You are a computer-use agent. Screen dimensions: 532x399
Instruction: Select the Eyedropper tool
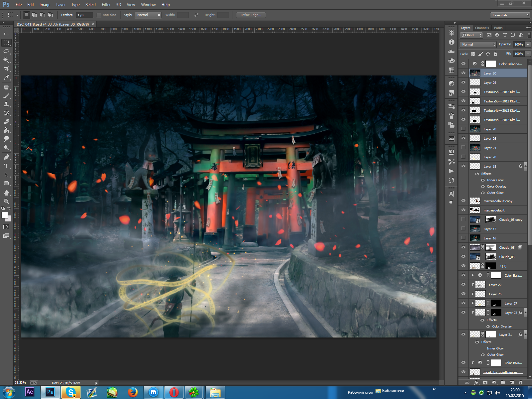6,77
